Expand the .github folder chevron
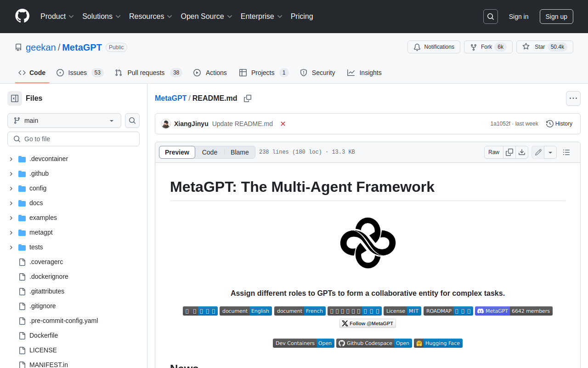Viewport: 588px width, 368px height. 11,173
